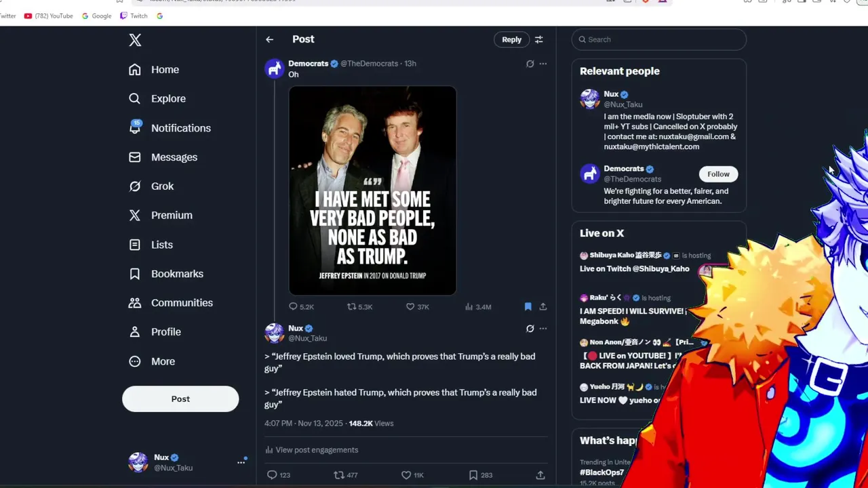Click the 5.2K replies icon
Screen dimensions: 868x488
click(293, 307)
